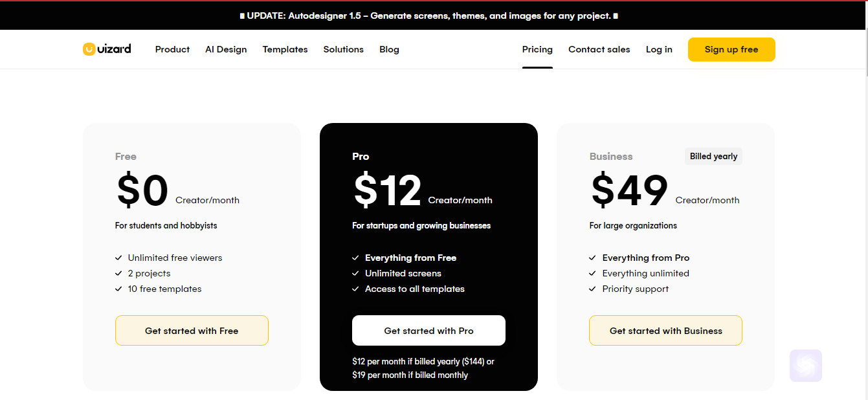Click the Autodesigner 1.5 update banner

[428, 16]
